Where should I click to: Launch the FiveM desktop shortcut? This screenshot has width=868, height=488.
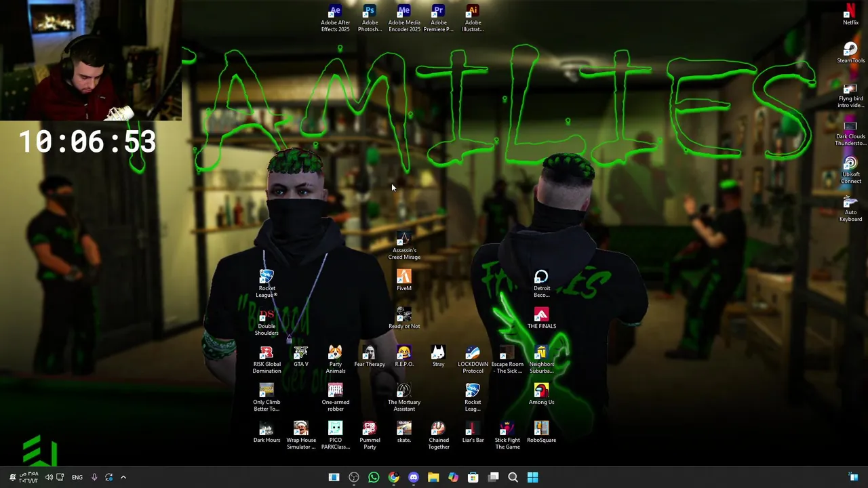tap(404, 281)
